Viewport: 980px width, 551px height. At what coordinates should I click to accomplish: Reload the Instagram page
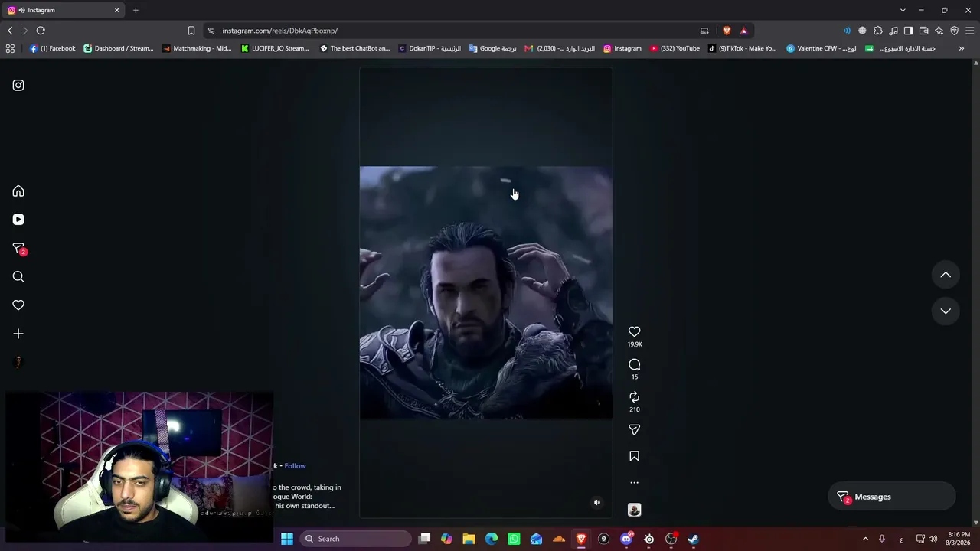pyautogui.click(x=41, y=31)
